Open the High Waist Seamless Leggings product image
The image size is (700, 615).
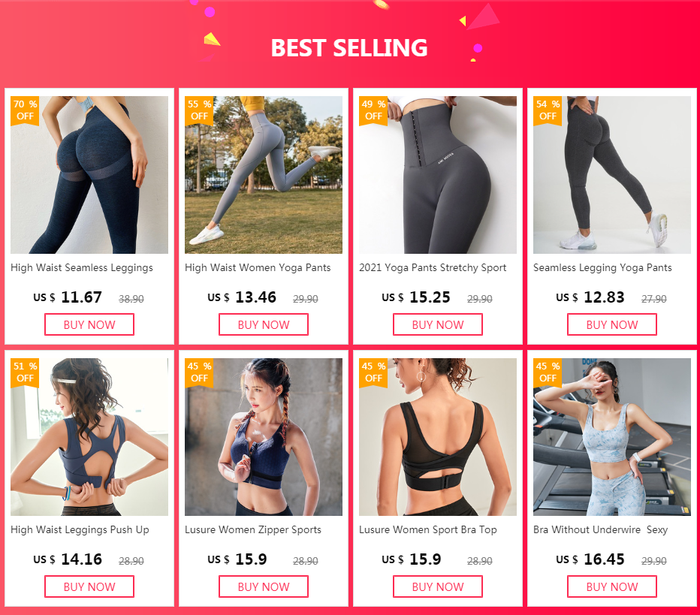tap(89, 175)
